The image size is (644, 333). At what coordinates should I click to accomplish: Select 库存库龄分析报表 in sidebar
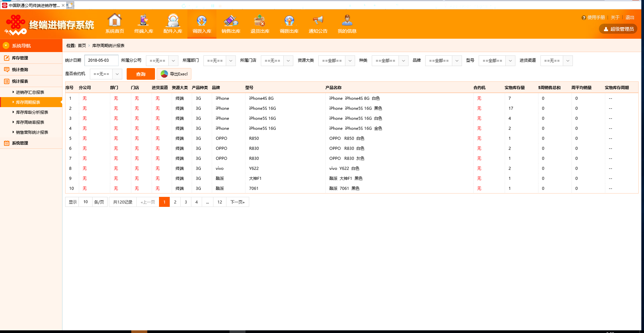pyautogui.click(x=32, y=112)
